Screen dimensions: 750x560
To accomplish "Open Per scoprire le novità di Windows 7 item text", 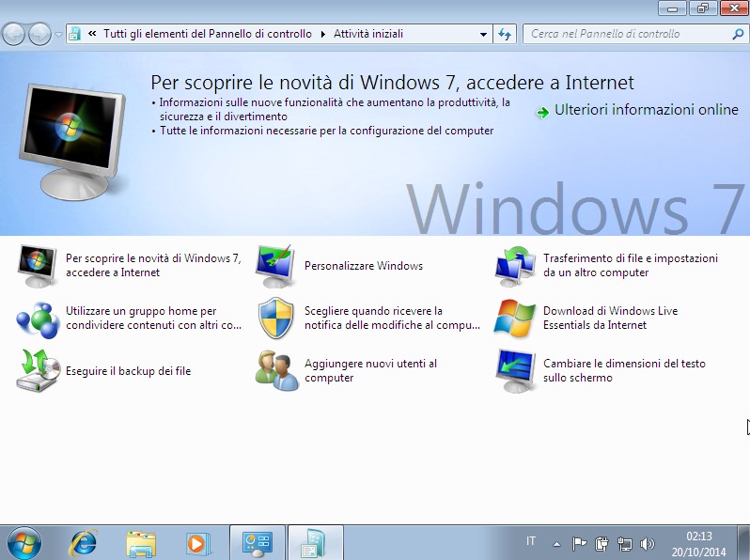I will pos(153,265).
